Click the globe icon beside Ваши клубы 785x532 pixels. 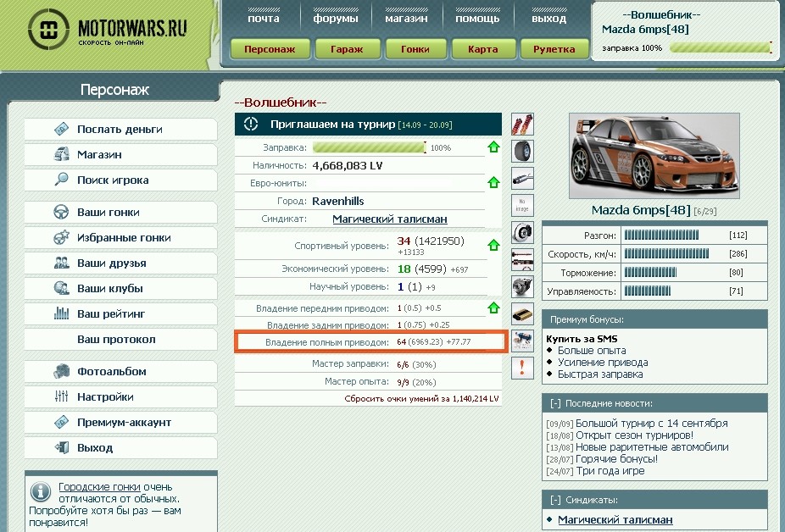point(62,288)
